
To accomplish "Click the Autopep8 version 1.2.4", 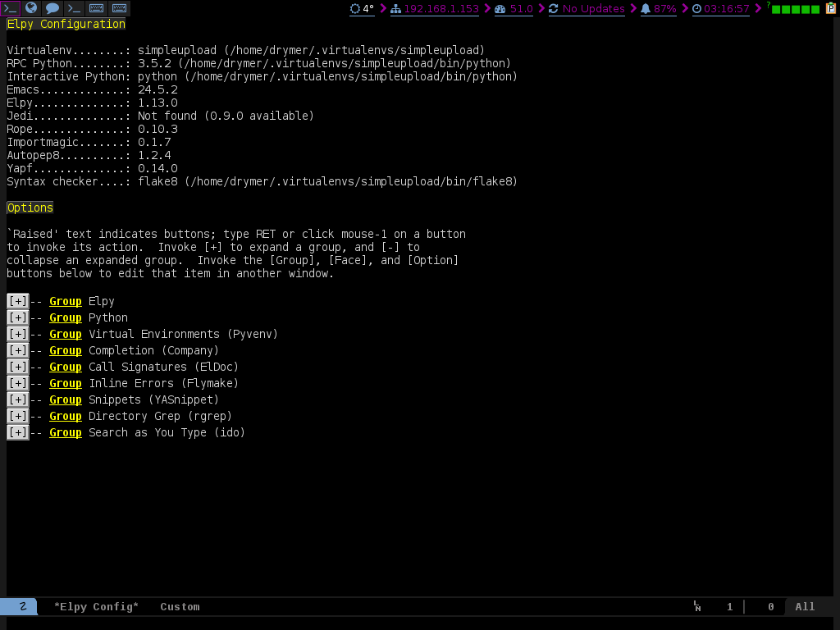I will [x=154, y=155].
